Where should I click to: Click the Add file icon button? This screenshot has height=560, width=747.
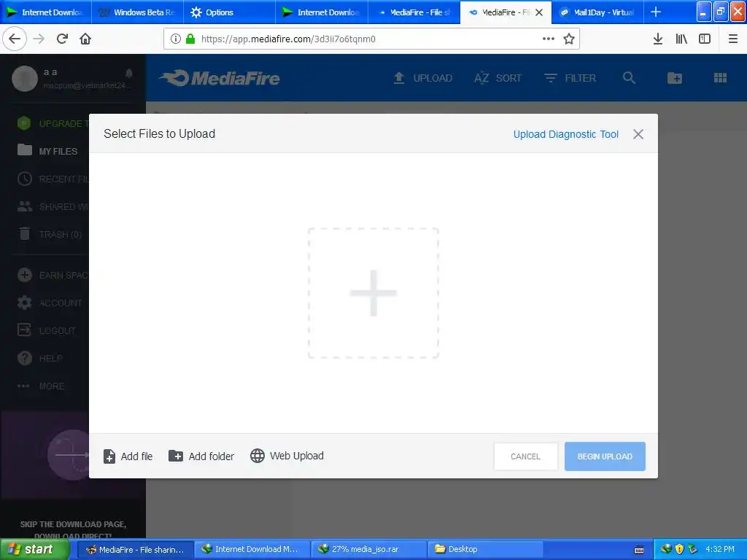[x=109, y=456]
